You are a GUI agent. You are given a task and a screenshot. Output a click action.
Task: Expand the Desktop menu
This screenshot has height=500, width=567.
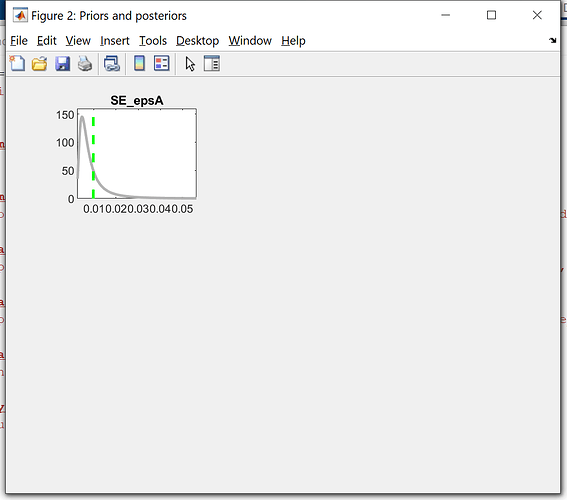coord(197,41)
